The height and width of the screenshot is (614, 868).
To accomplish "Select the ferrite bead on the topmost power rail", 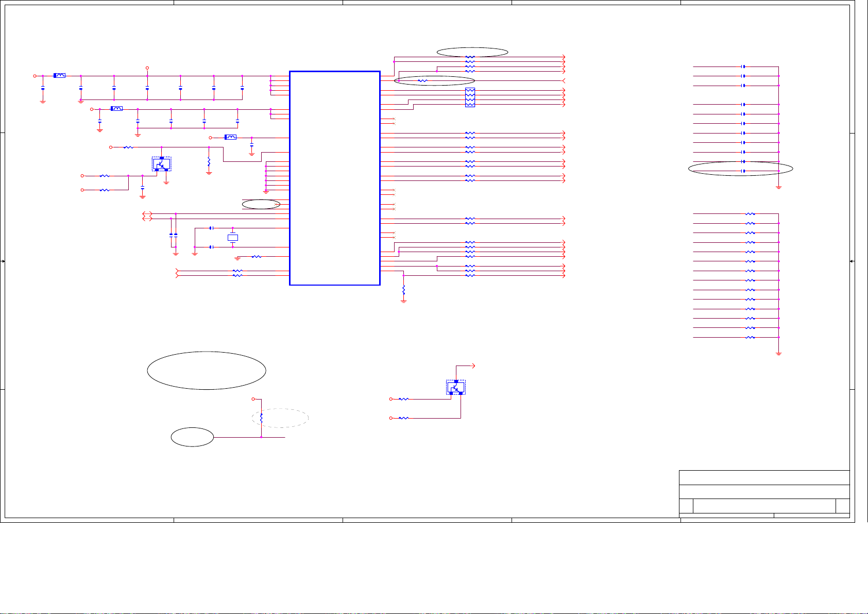I will 60,75.
